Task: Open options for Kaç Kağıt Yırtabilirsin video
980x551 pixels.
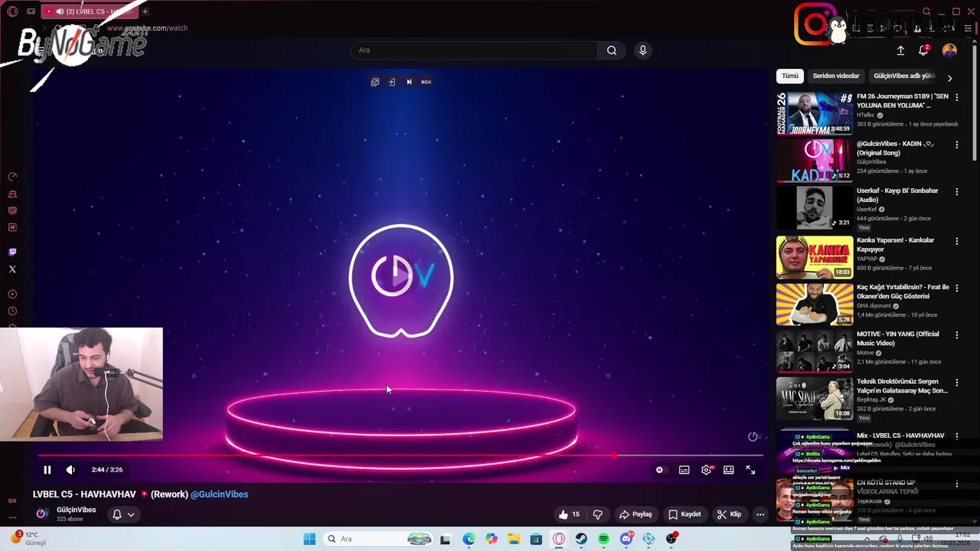Action: pos(956,288)
